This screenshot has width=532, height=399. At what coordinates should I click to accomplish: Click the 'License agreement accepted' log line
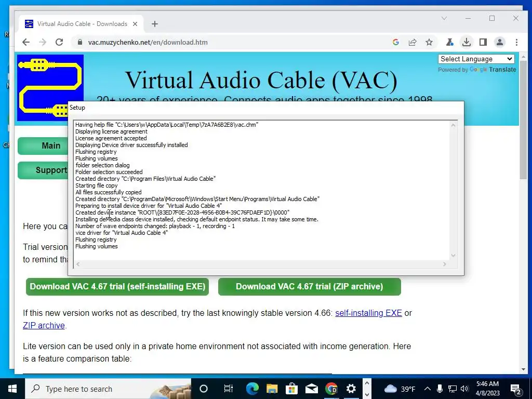click(111, 138)
